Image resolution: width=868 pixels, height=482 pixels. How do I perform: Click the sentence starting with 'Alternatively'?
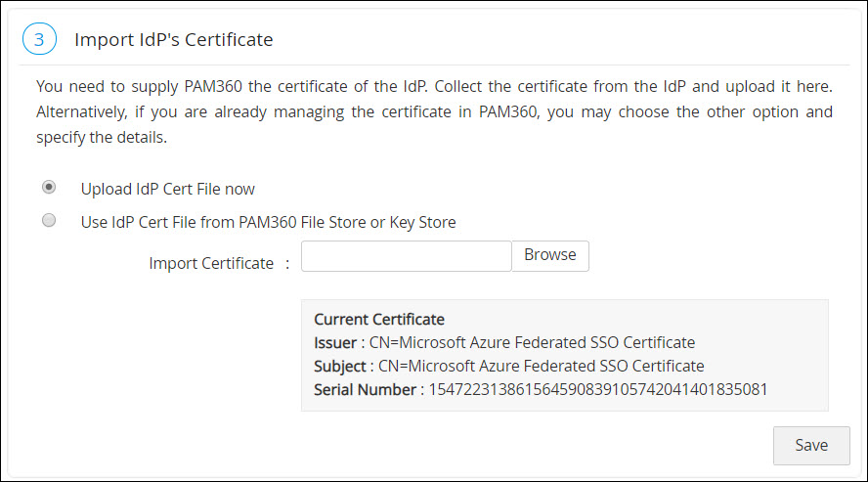(x=293, y=111)
